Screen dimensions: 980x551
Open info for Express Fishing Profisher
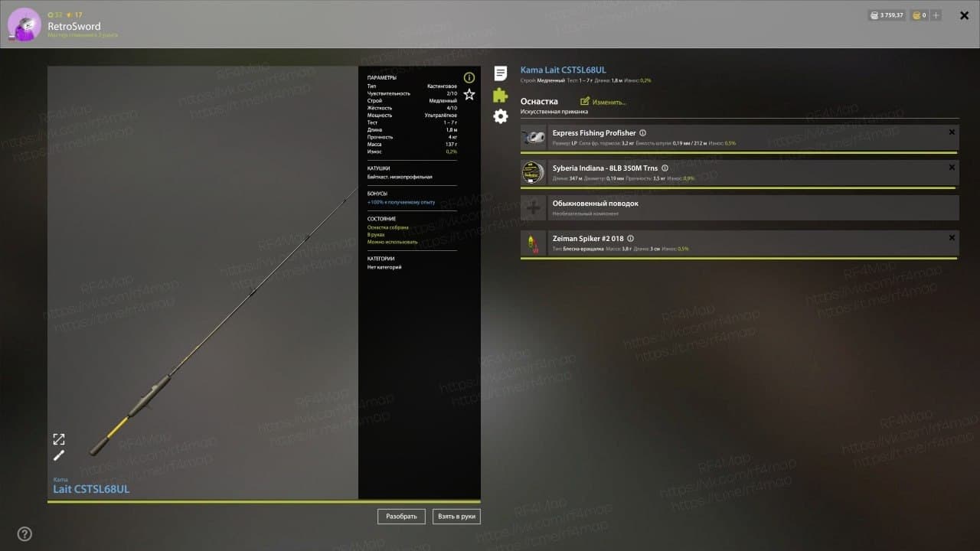642,133
